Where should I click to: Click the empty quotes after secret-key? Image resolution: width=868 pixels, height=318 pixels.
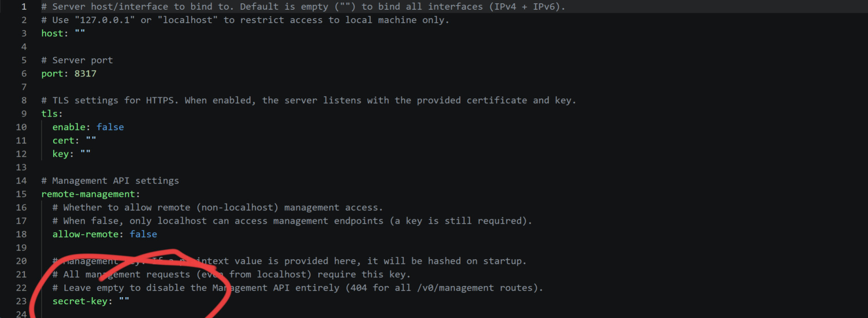(x=124, y=301)
